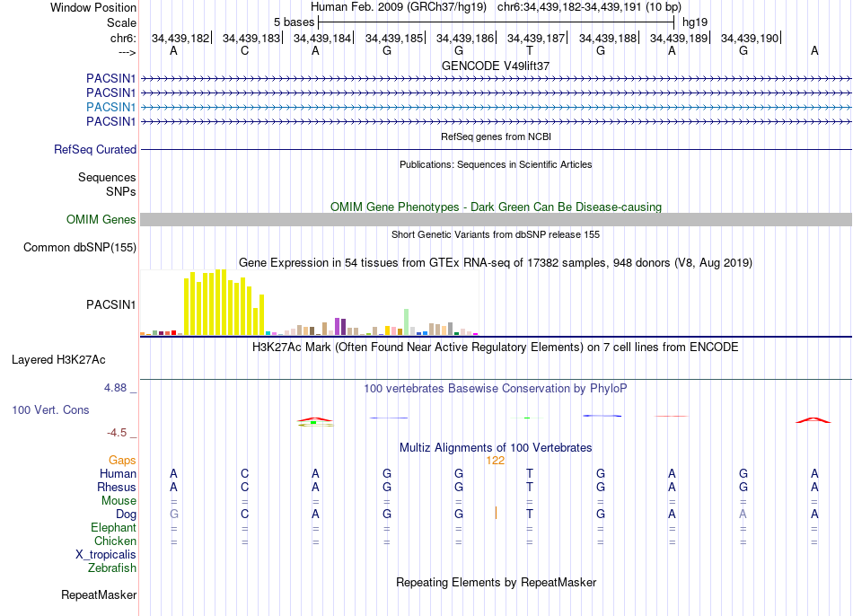Click the 34,439,185 position label

tap(394, 38)
